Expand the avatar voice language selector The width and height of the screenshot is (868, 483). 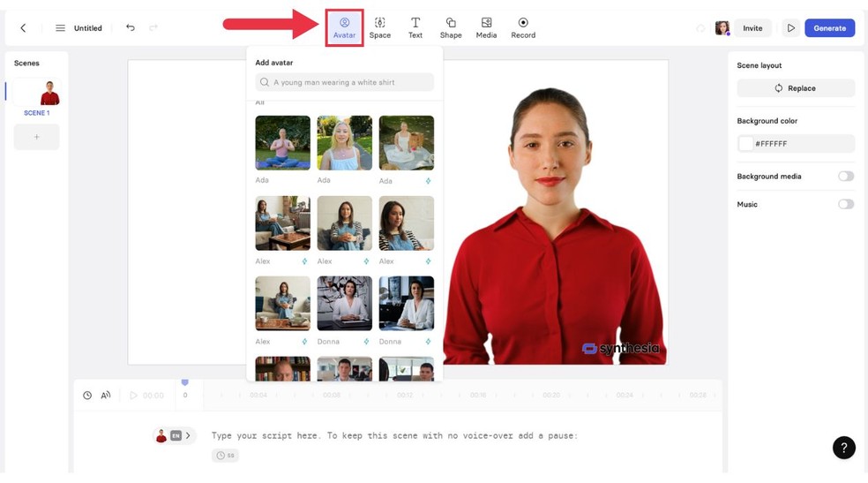point(175,436)
